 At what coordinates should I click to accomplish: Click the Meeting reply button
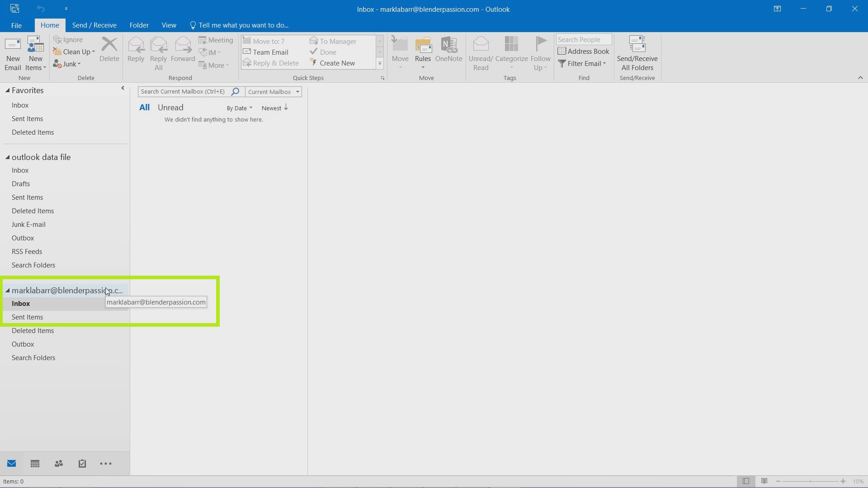(216, 40)
